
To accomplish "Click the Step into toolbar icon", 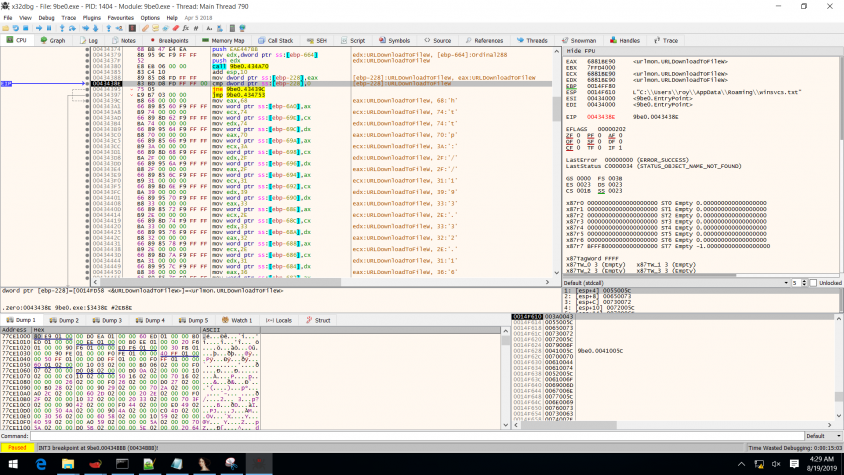I will 62,28.
